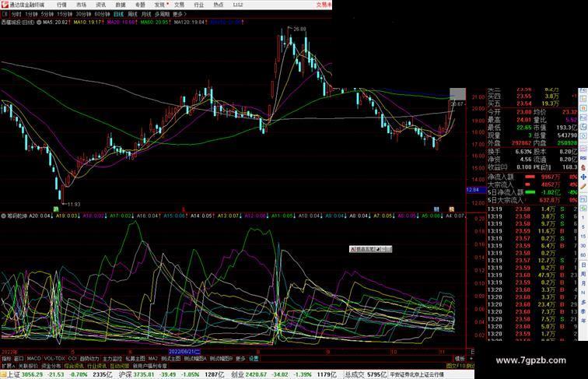The image size is (588, 379).
Task: Open the 设置 indicator settings
Action: (x=254, y=359)
